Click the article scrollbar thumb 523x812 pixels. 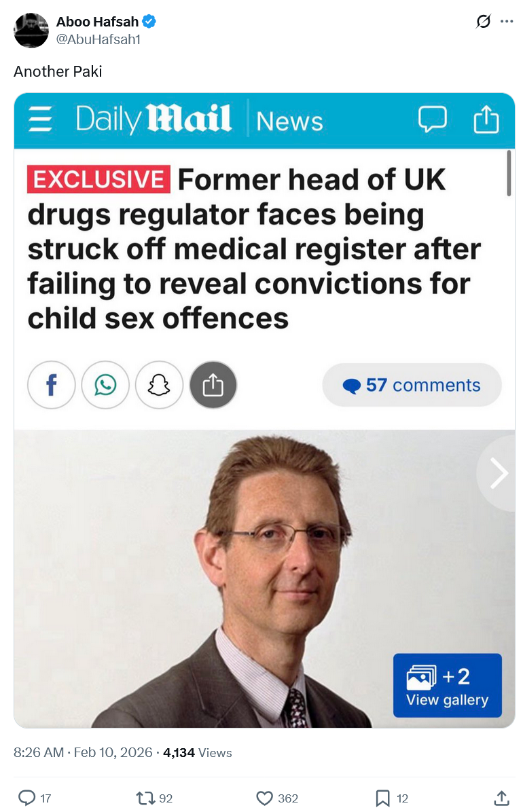coord(509,173)
